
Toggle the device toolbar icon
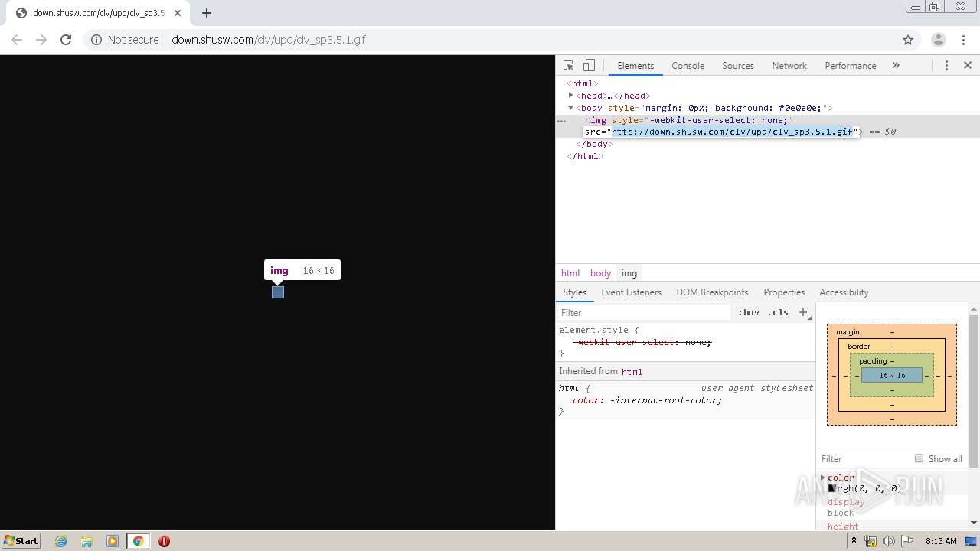point(589,66)
